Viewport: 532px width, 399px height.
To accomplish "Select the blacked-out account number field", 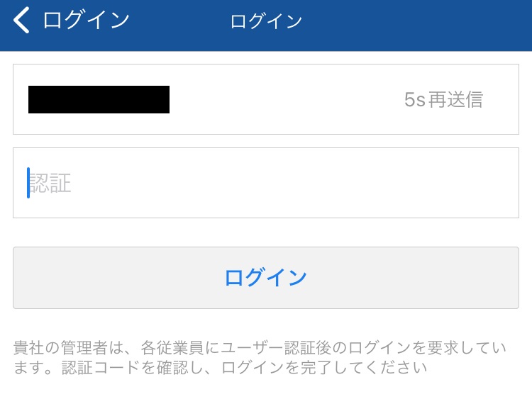I will click(266, 99).
